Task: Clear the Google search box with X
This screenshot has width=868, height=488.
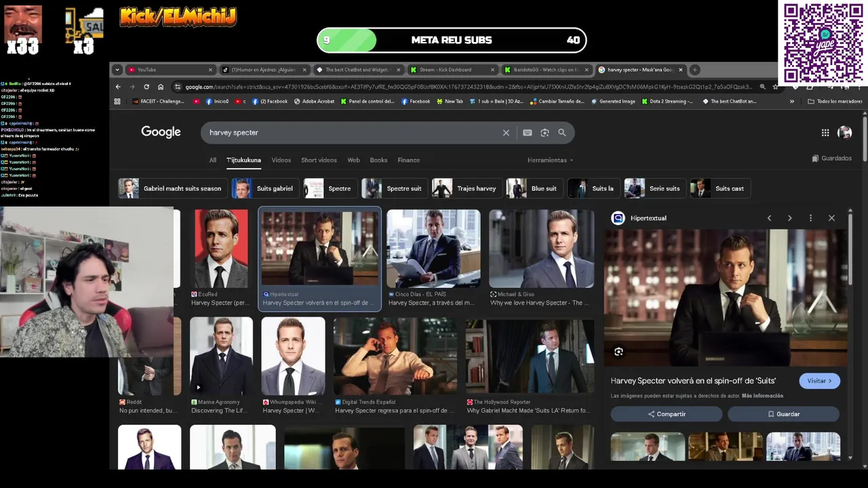Action: [506, 133]
